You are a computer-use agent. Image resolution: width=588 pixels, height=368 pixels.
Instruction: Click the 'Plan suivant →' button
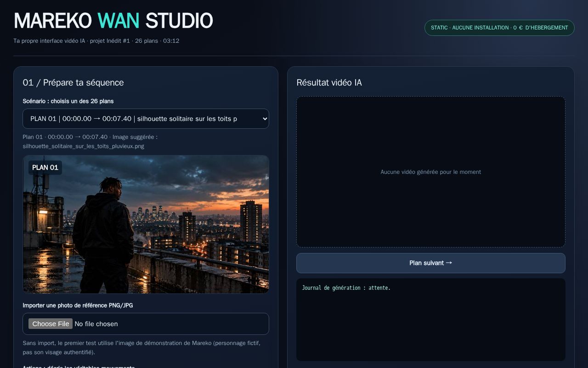tap(430, 263)
